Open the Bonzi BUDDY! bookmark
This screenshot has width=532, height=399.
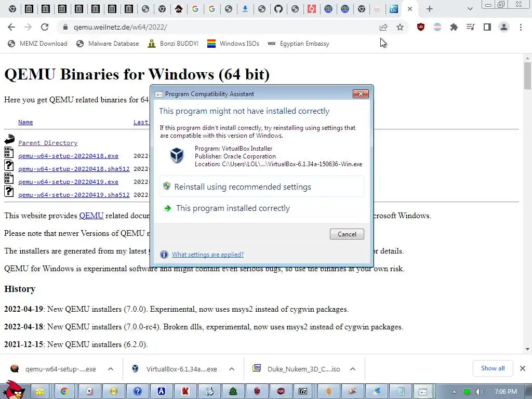pos(173,44)
